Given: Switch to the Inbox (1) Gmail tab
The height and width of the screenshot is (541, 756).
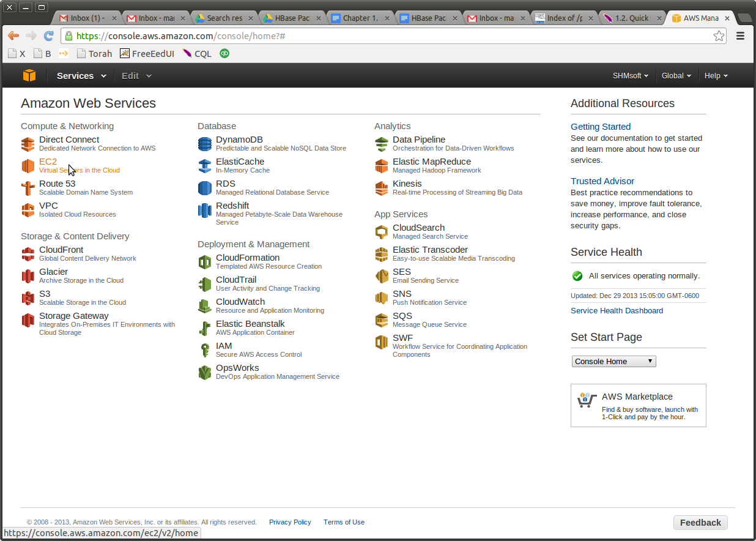Looking at the screenshot, I should click(x=87, y=18).
